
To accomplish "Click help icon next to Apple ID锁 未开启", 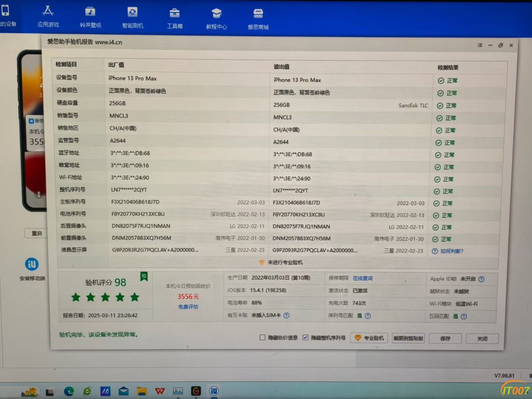I will [481, 279].
